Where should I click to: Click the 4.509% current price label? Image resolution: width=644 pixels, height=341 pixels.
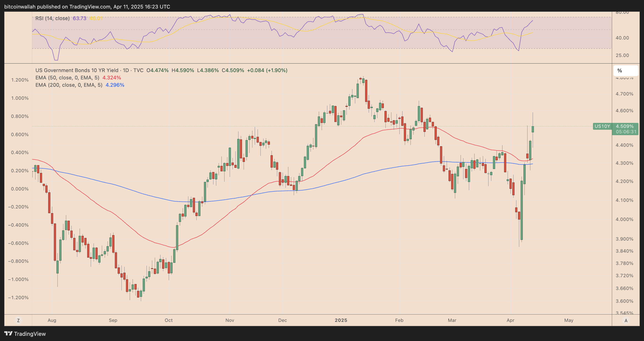click(x=625, y=126)
